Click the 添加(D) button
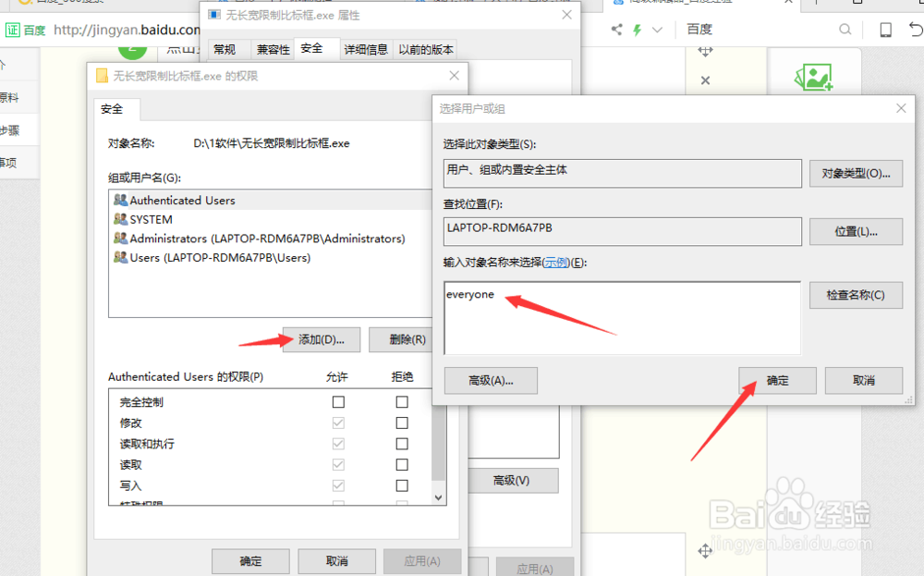Image resolution: width=924 pixels, height=576 pixels. [x=321, y=339]
